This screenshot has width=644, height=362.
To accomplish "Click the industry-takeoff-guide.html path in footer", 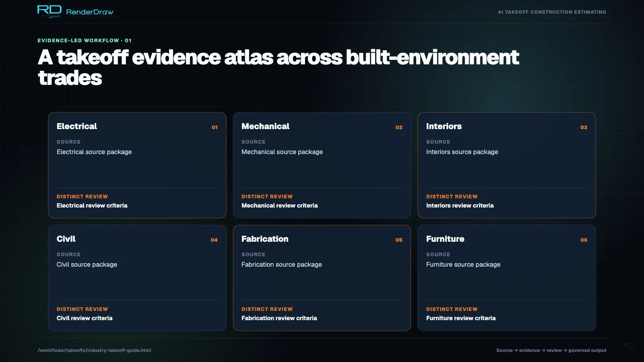I will (x=95, y=350).
